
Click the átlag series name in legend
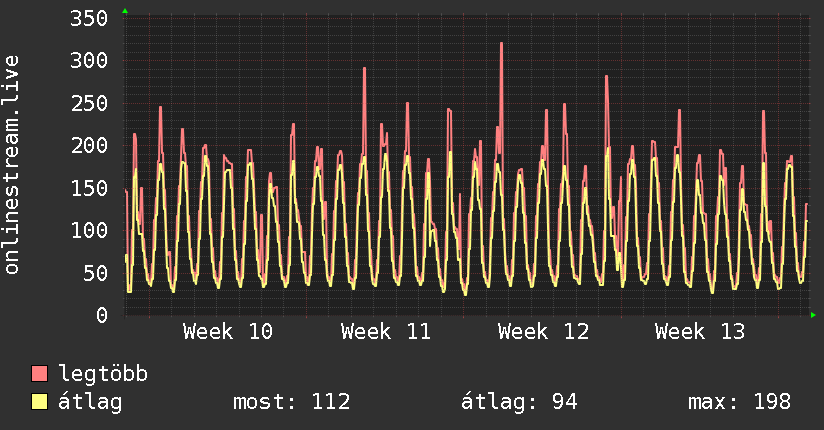pos(92,403)
